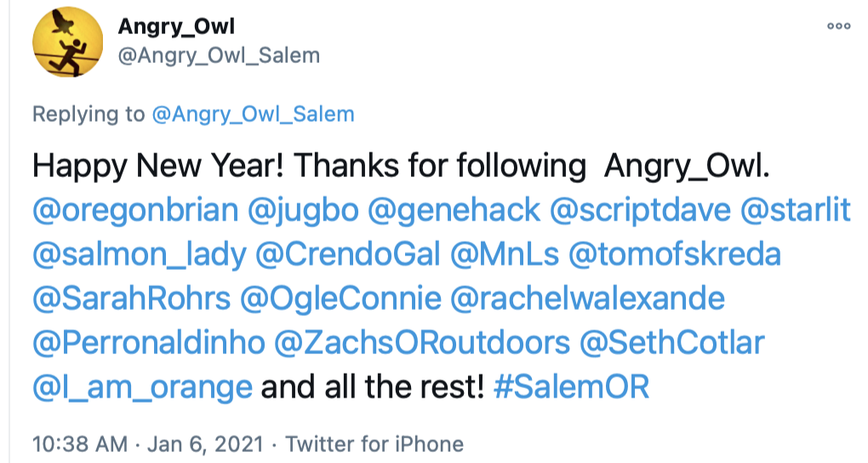Click the @Angry_Owl_Salem handle under the name
The height and width of the screenshot is (463, 868).
pos(219,56)
